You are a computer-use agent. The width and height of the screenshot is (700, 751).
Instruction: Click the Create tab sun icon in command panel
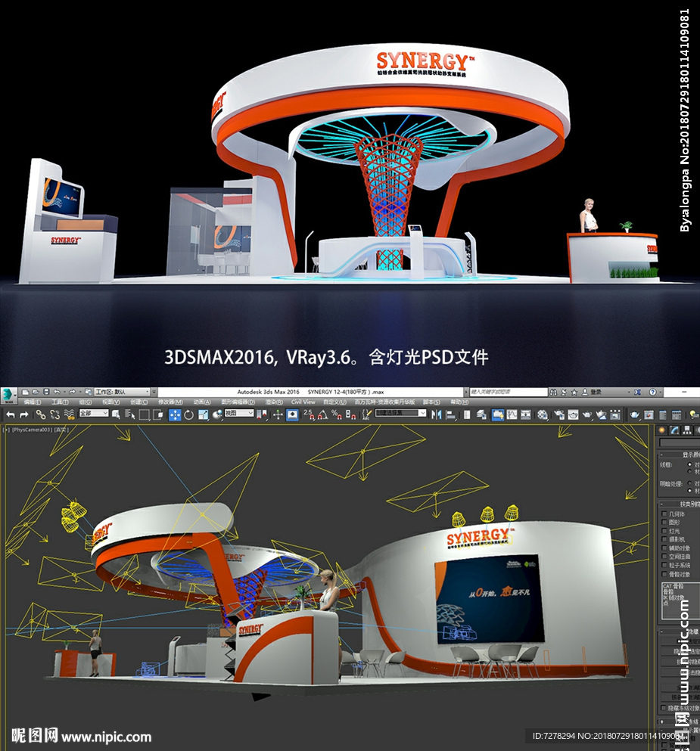tap(662, 430)
